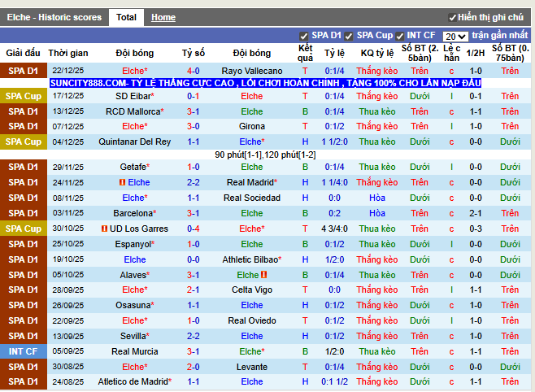Select the Total tab
Image resolution: width=535 pixels, height=392 pixels.
126,17
